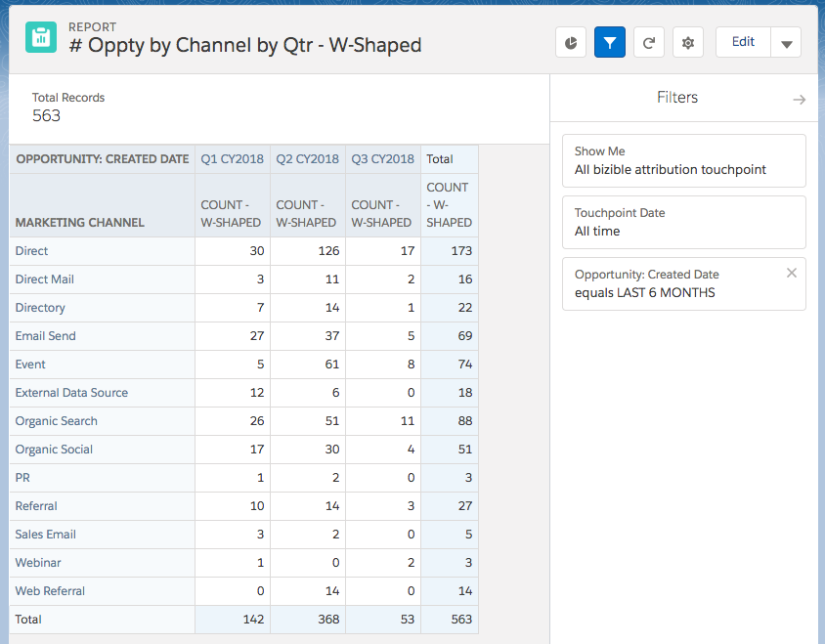Toggle the Filters funnel button
The height and width of the screenshot is (644, 825).
click(x=610, y=43)
